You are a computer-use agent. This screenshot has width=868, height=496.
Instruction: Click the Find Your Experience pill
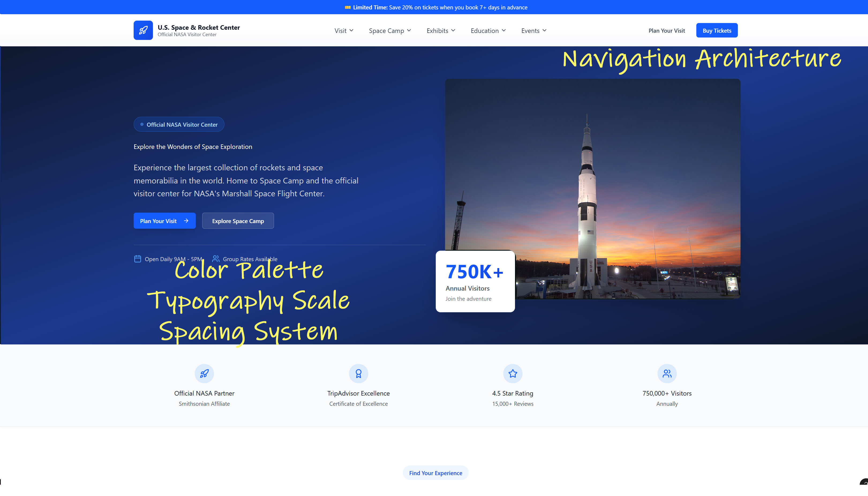coord(435,473)
